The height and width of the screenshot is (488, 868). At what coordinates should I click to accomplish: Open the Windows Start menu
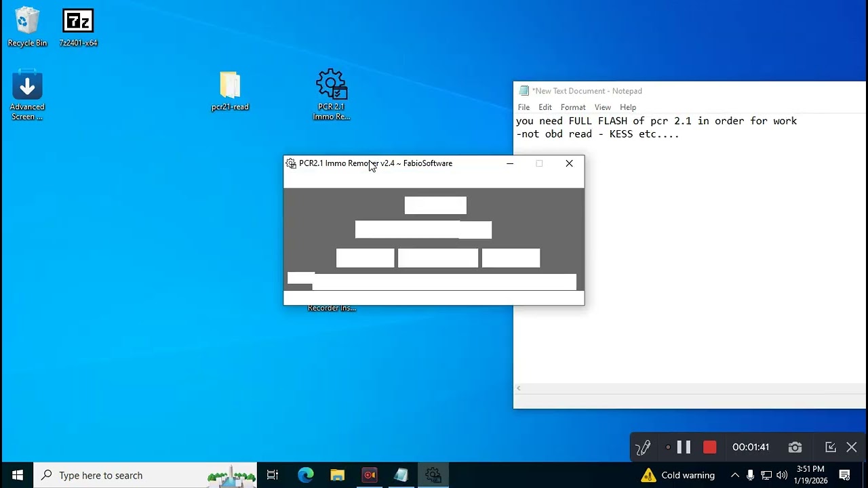18,475
